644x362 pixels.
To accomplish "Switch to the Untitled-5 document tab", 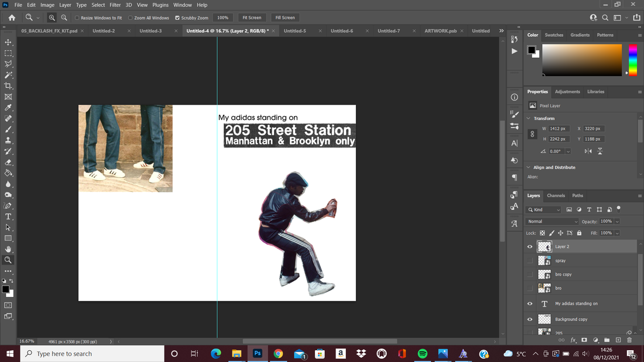I will pos(295,31).
